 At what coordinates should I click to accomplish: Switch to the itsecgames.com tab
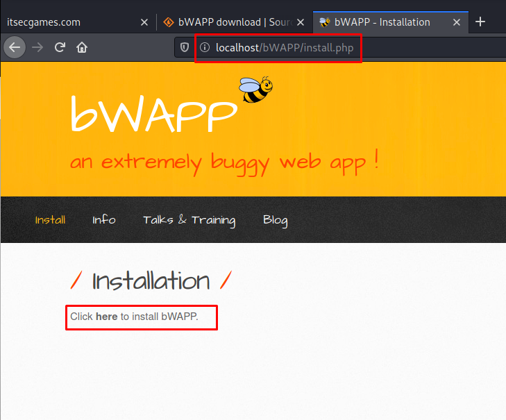click(78, 22)
